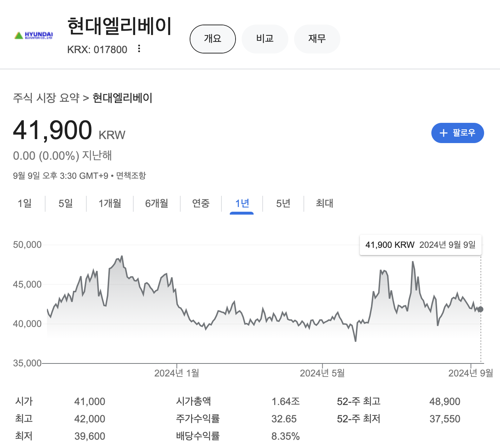
Task: Select the 개요 overview tab
Action: click(213, 39)
